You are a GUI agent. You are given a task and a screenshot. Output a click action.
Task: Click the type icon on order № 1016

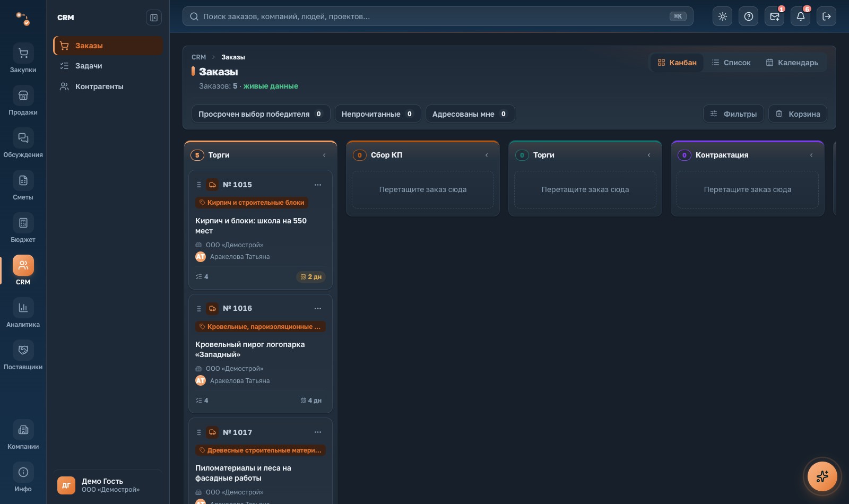pyautogui.click(x=212, y=308)
